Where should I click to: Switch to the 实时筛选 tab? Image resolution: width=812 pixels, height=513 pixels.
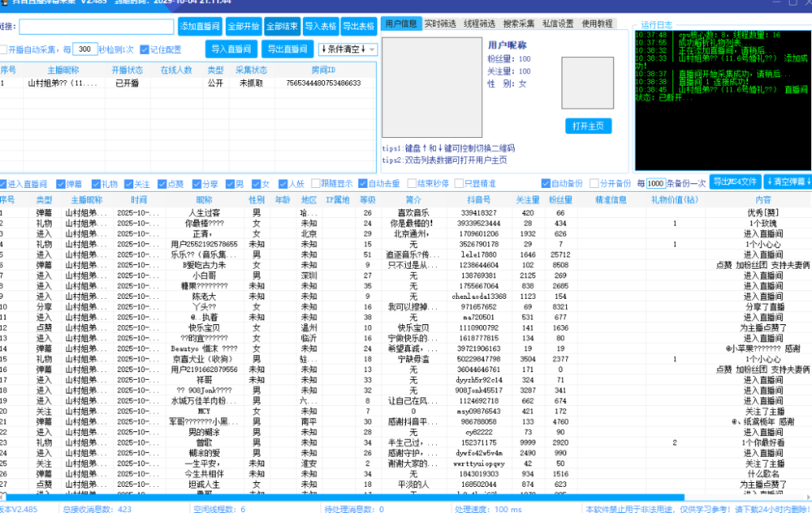(x=439, y=23)
